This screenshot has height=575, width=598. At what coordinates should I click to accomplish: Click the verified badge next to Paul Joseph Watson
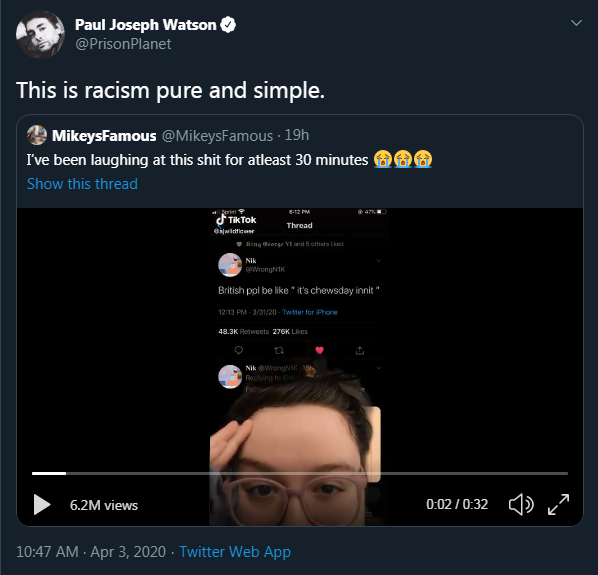[x=228, y=25]
